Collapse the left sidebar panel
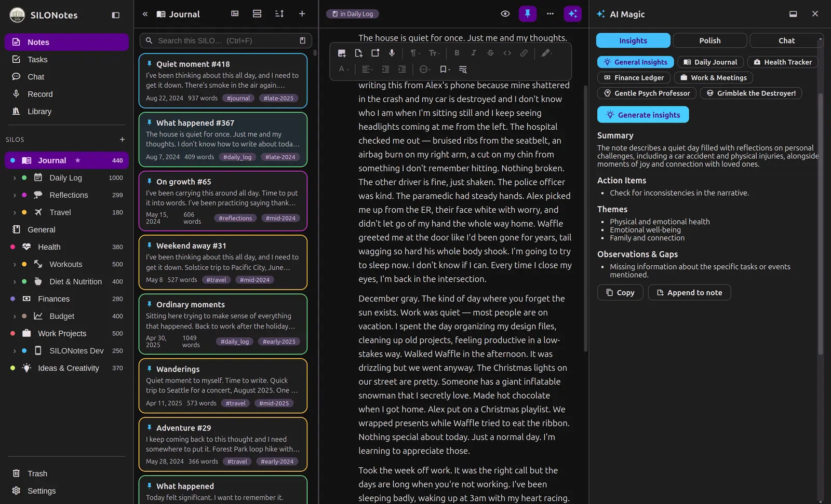 pyautogui.click(x=116, y=15)
